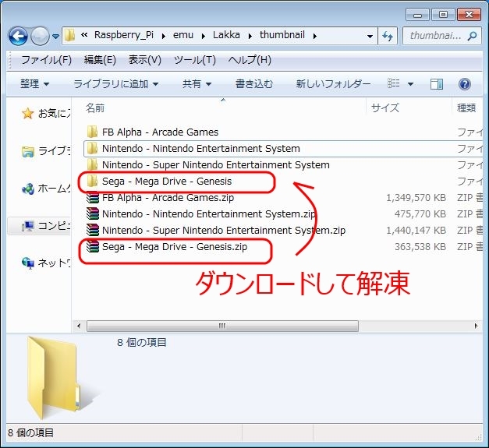Click the size value 363,538 KB
Viewport: 489px width, 448px height.
[420, 247]
